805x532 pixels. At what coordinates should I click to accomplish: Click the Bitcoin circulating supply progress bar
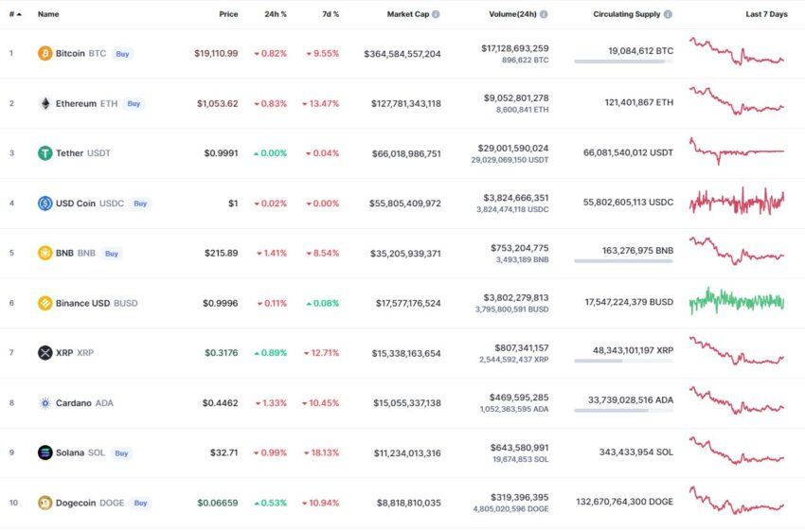[x=623, y=62]
